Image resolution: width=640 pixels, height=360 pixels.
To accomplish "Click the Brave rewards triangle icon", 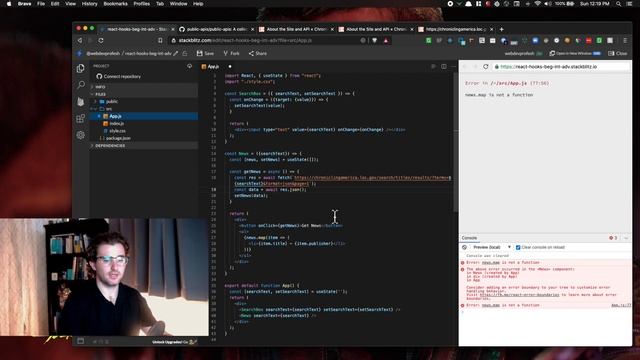I will coord(386,40).
